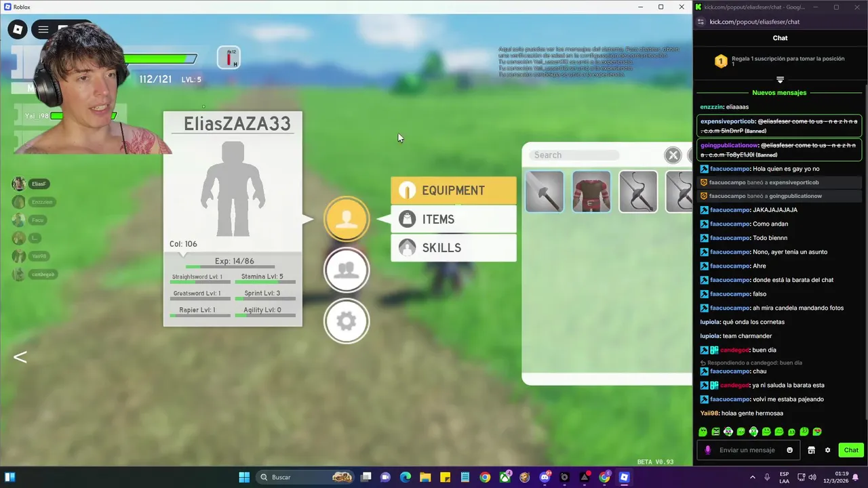Pick the angry square green emote
The image size is (868, 488).
715,432
